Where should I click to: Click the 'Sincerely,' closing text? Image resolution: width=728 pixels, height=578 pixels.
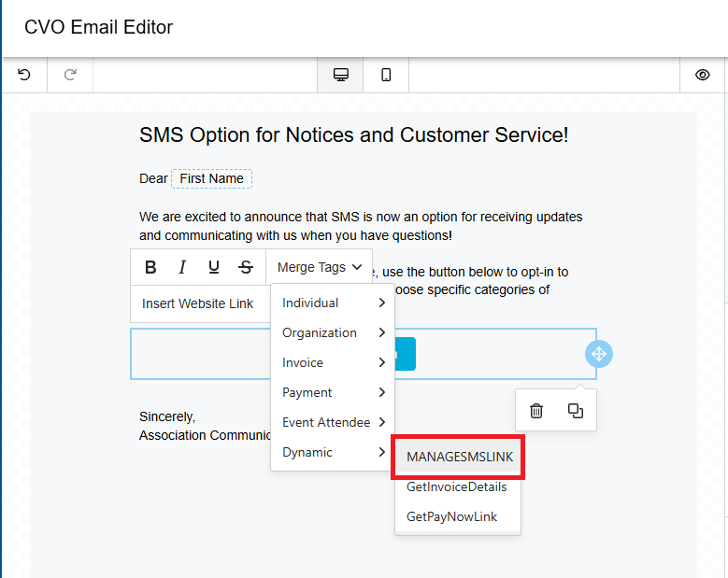tap(167, 416)
